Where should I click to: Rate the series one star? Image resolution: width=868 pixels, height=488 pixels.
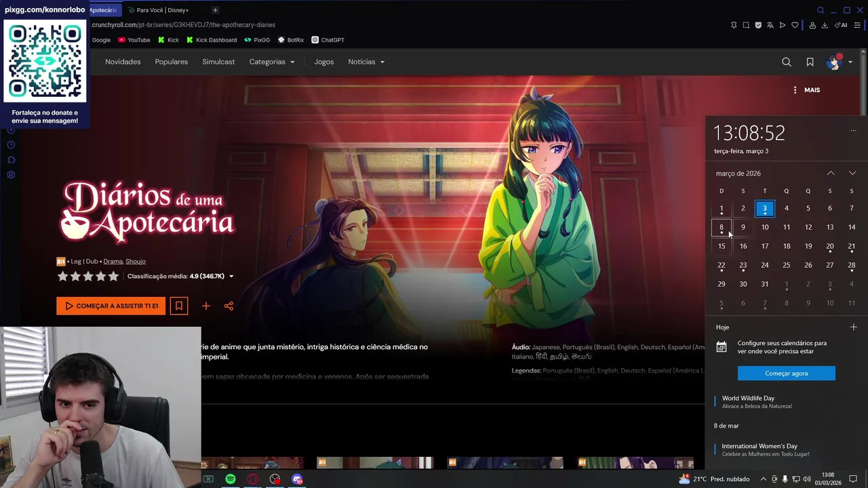click(x=62, y=276)
